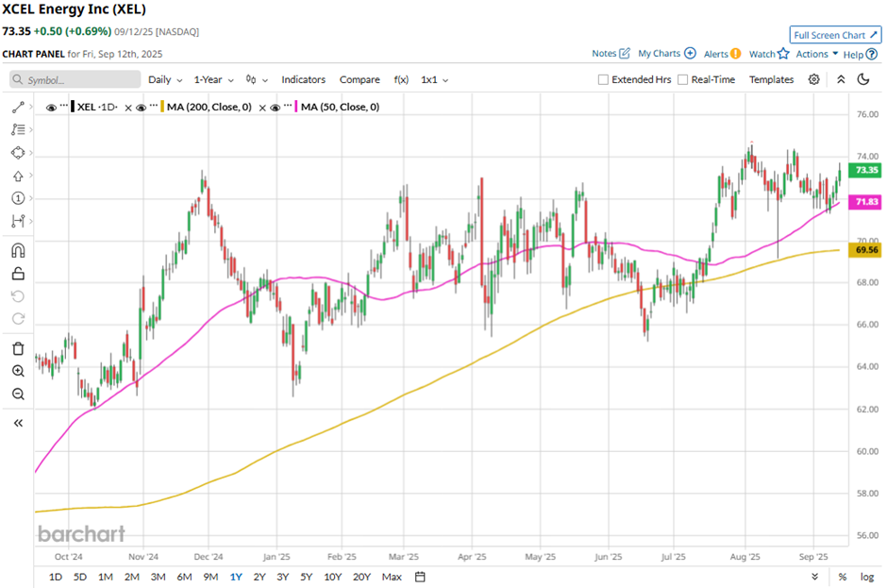
Task: Select the 10Y time range
Action: [x=332, y=577]
